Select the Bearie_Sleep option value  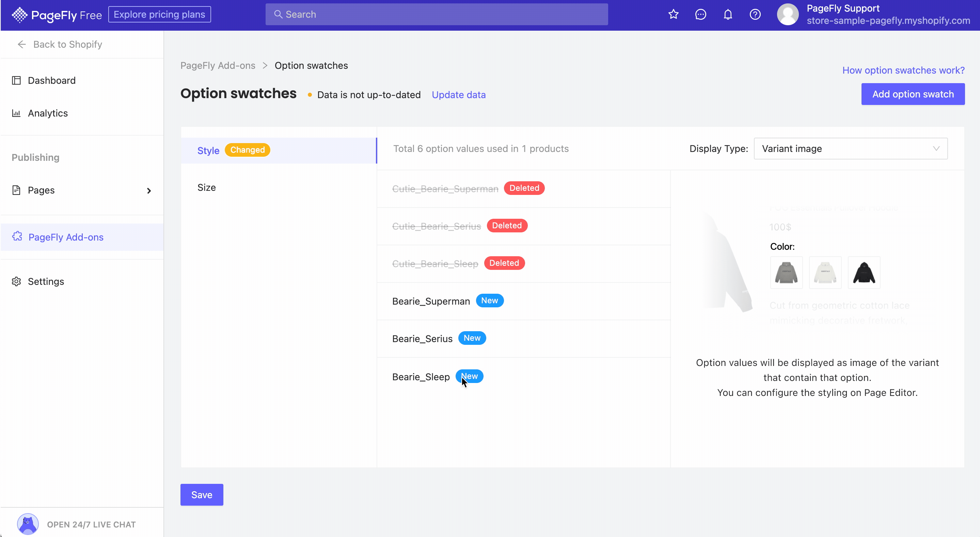[523, 377]
